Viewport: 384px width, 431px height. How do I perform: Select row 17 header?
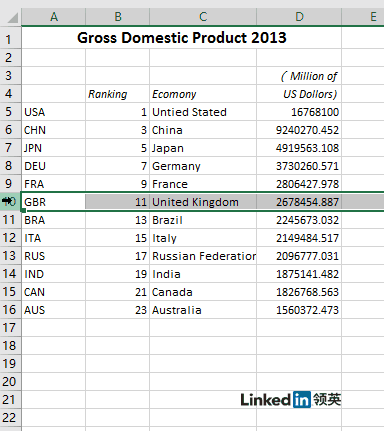click(11, 328)
